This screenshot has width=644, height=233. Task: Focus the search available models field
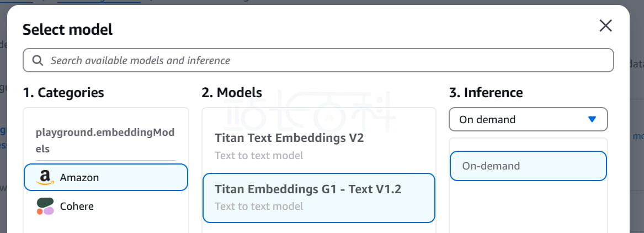320,61
